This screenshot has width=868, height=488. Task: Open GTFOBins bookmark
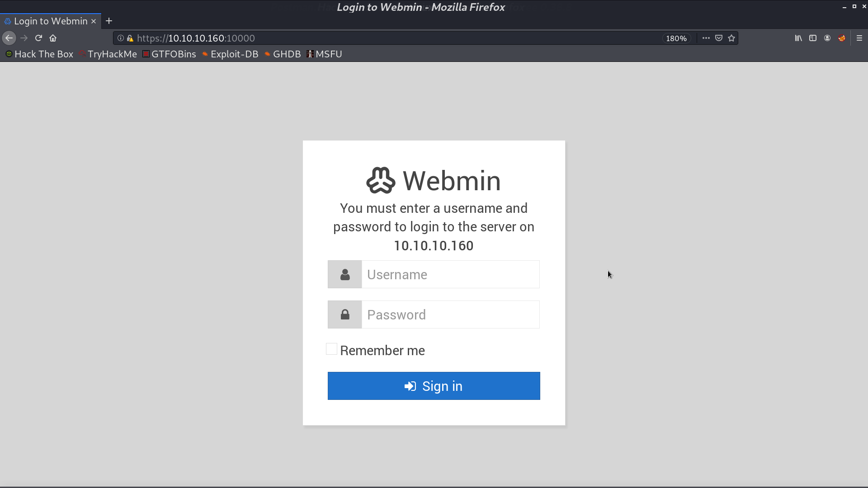[x=169, y=54]
